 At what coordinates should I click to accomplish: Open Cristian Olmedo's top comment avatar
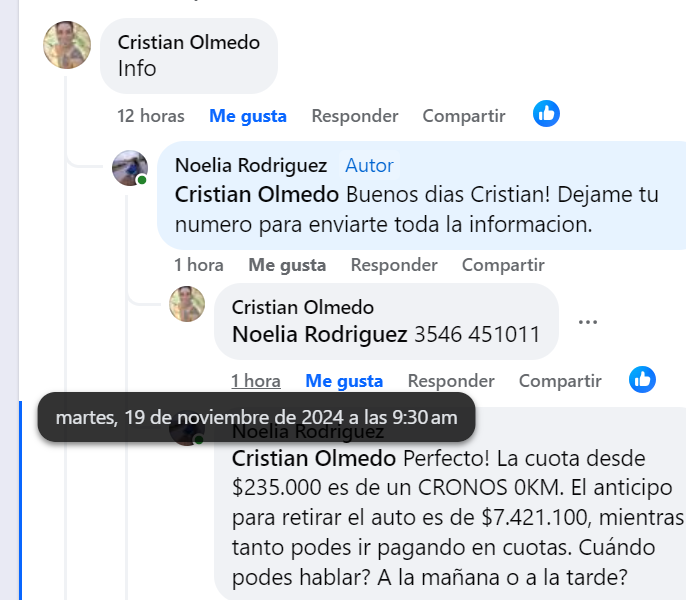coord(67,45)
